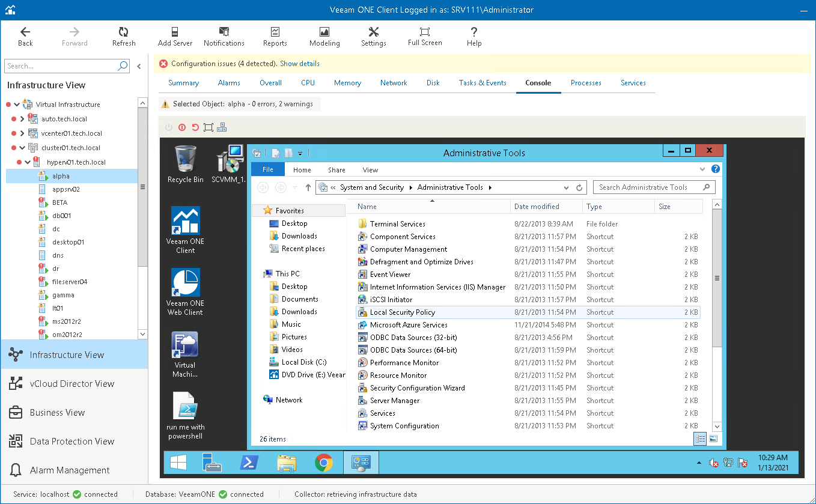Open Data Protection View
This screenshot has width=816, height=504.
point(74,442)
